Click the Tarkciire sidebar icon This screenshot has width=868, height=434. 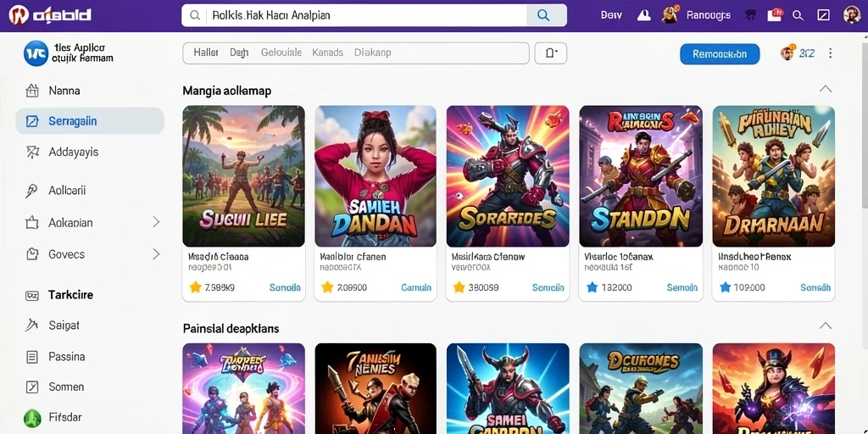point(32,296)
